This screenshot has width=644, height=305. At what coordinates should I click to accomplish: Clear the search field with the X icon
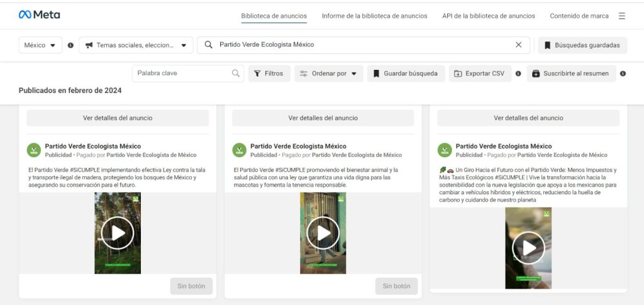pos(518,45)
